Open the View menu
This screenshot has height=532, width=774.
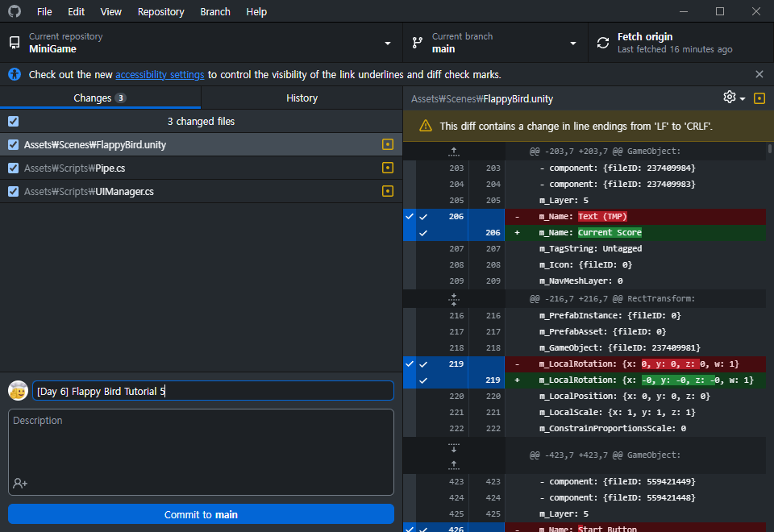pyautogui.click(x=110, y=11)
